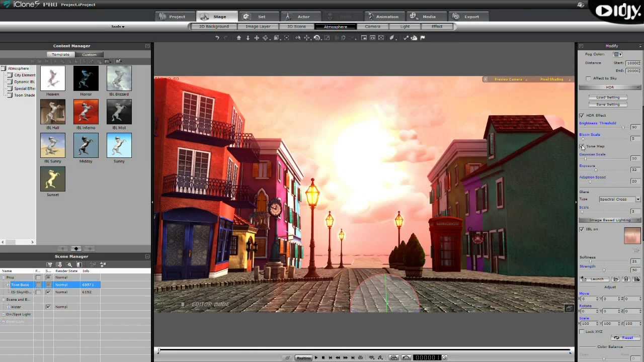
Task: Select the Horror atmosphere thumbnail
Action: click(86, 78)
